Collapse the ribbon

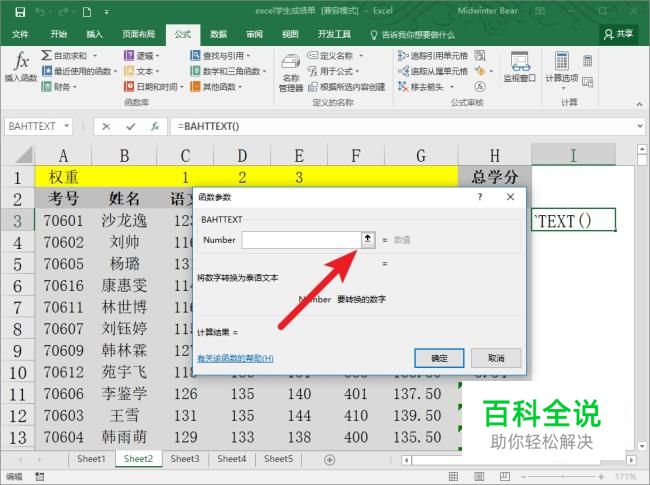point(639,104)
